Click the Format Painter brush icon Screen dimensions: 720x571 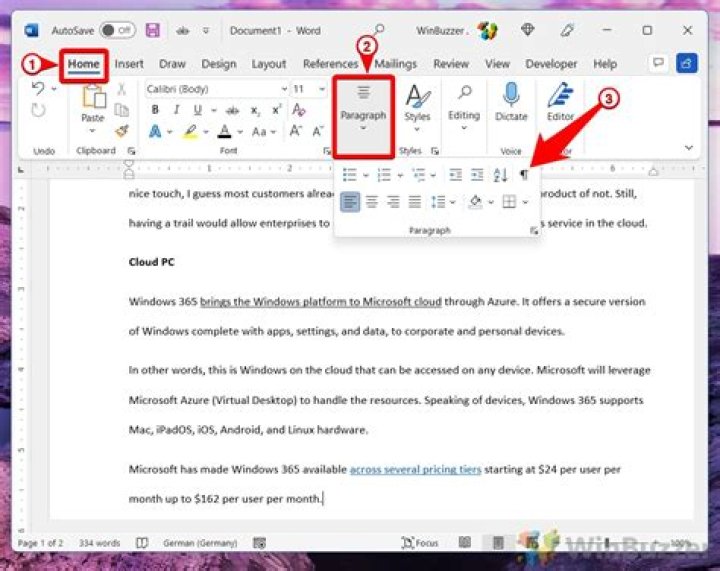coord(122,131)
